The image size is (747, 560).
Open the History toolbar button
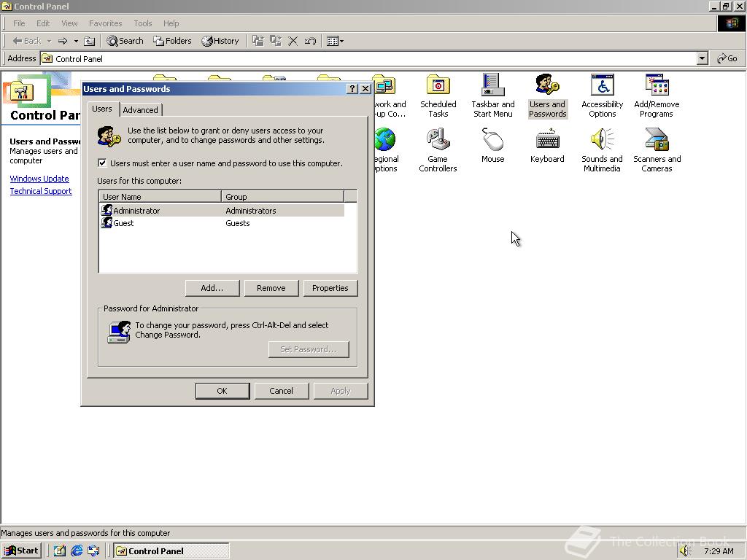220,41
